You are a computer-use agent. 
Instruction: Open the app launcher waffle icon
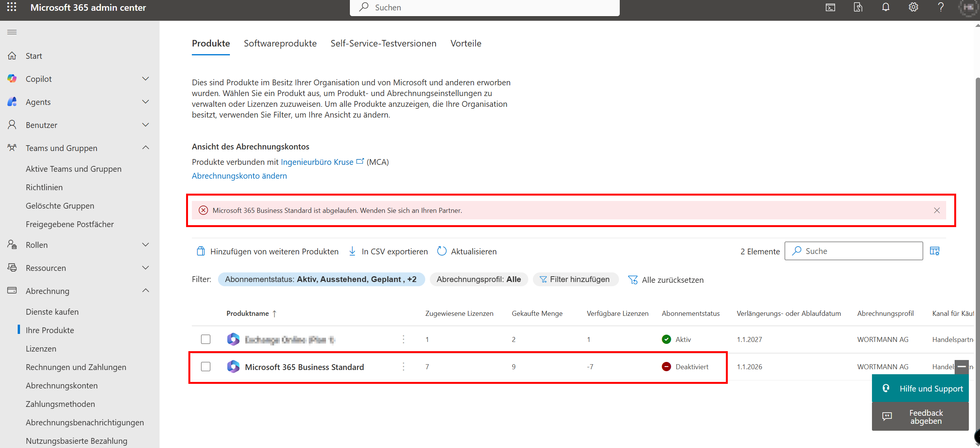(x=12, y=7)
